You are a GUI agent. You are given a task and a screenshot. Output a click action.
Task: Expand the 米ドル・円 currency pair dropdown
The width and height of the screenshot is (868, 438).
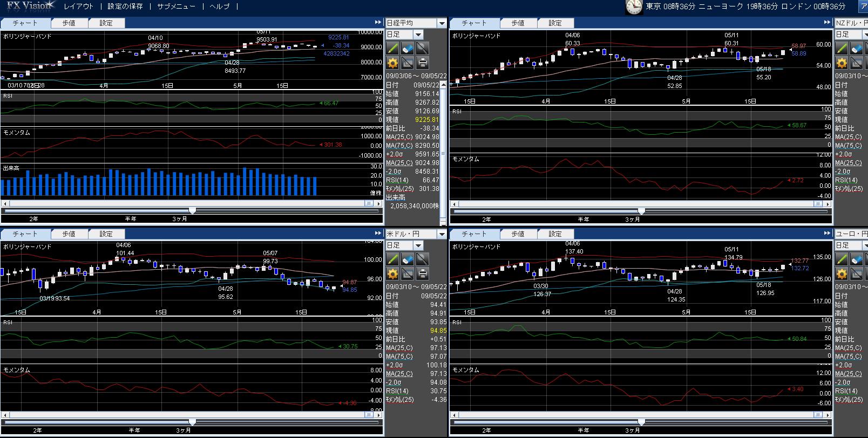click(x=442, y=234)
